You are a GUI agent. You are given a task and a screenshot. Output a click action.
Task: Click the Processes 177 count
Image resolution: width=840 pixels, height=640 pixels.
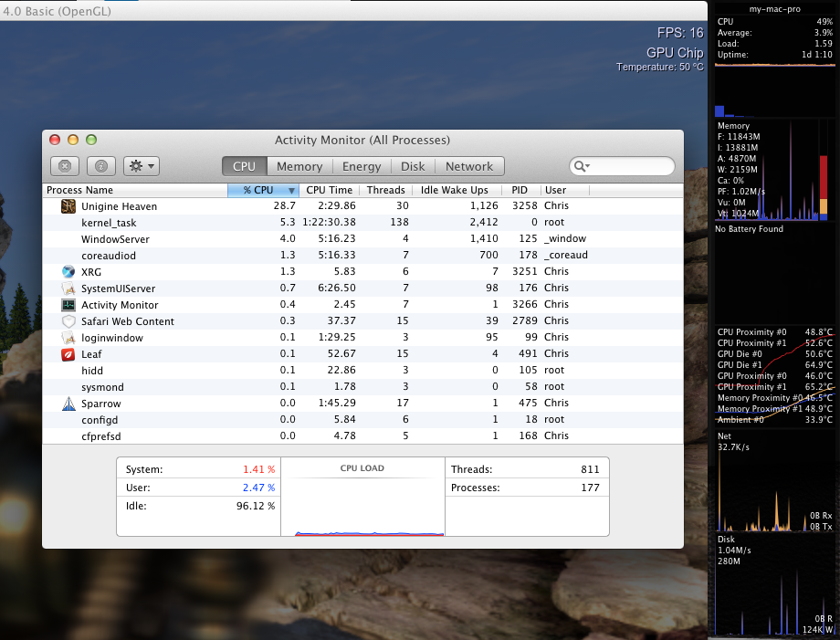point(590,488)
